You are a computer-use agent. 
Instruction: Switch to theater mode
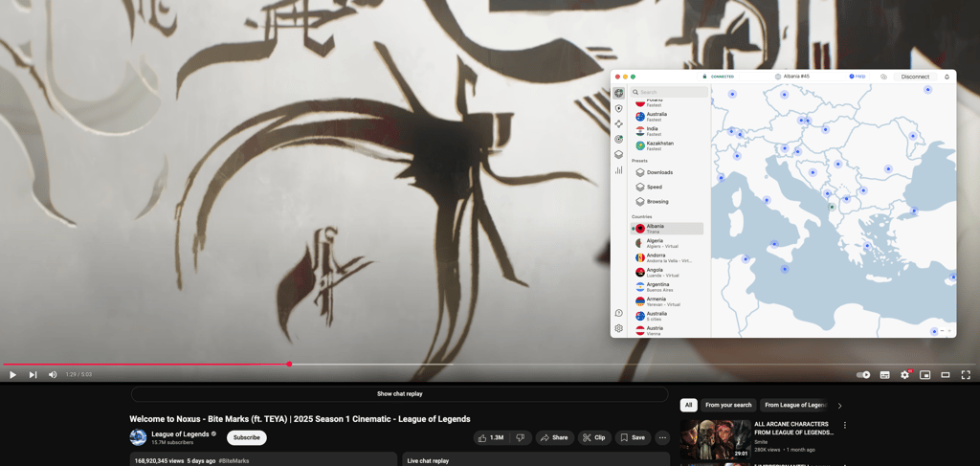[x=946, y=375]
